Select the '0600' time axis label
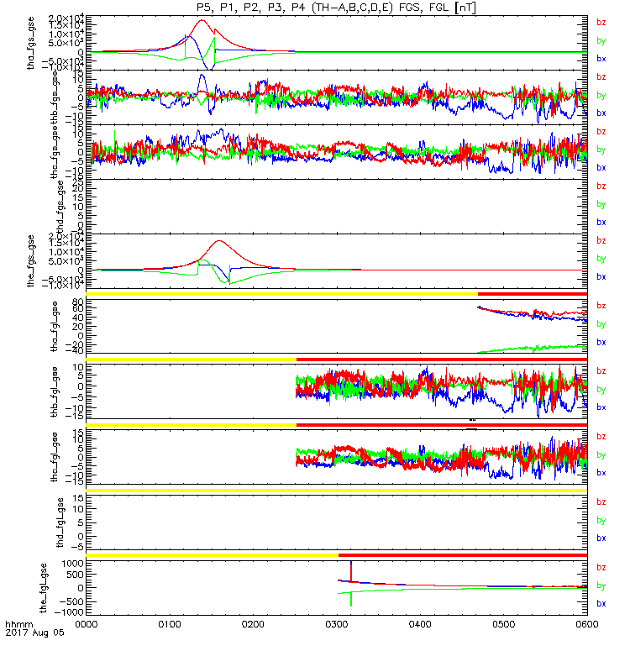The image size is (630, 672). tap(586, 624)
